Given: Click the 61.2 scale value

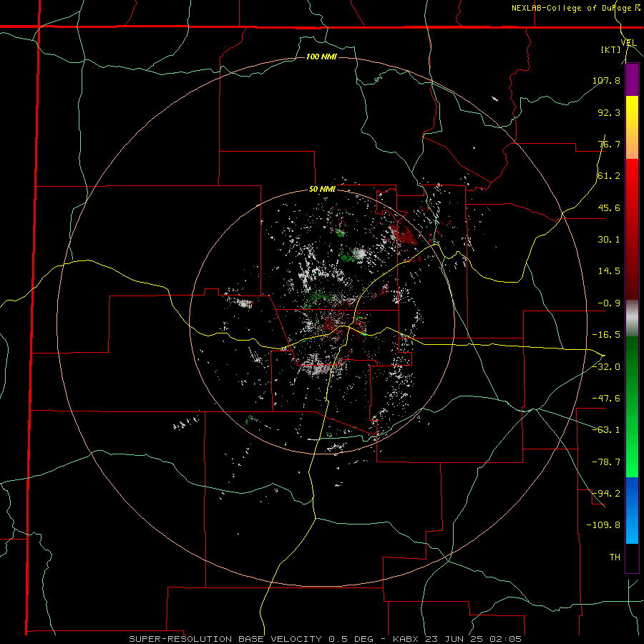Looking at the screenshot, I should click(609, 176).
